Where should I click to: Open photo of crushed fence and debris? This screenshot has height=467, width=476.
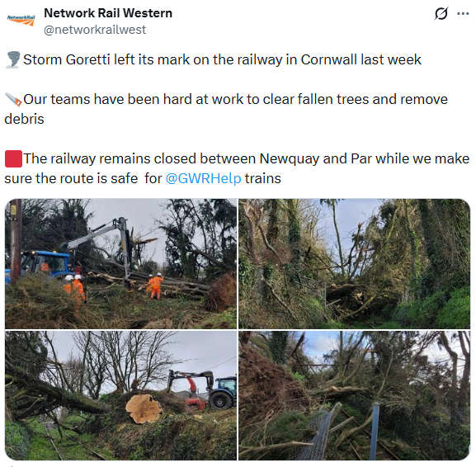click(354, 396)
